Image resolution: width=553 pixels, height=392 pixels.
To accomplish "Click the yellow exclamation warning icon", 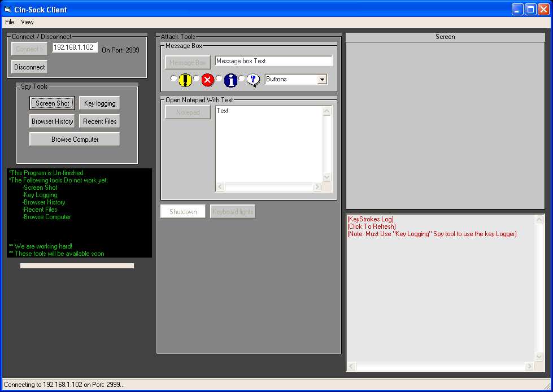I will click(185, 80).
